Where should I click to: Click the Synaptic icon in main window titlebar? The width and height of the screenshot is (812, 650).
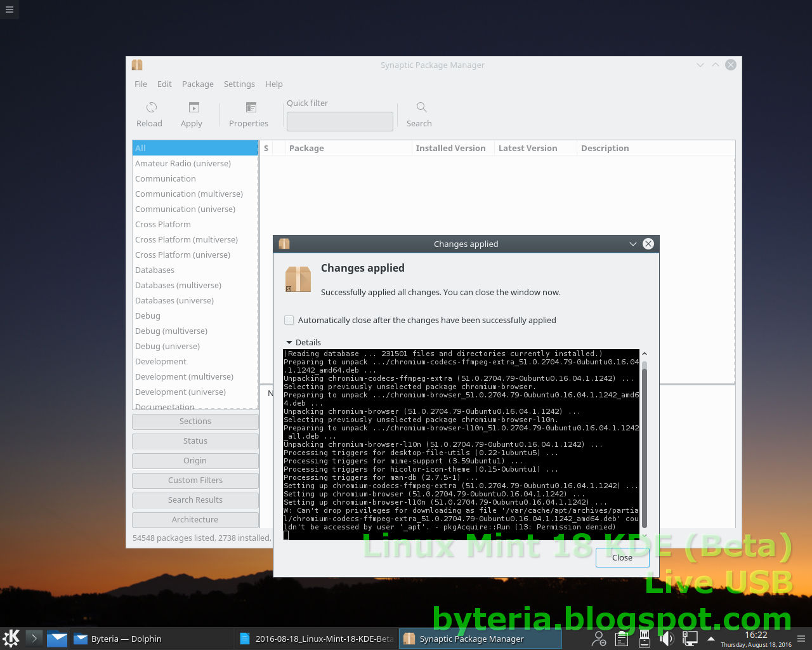click(x=137, y=65)
